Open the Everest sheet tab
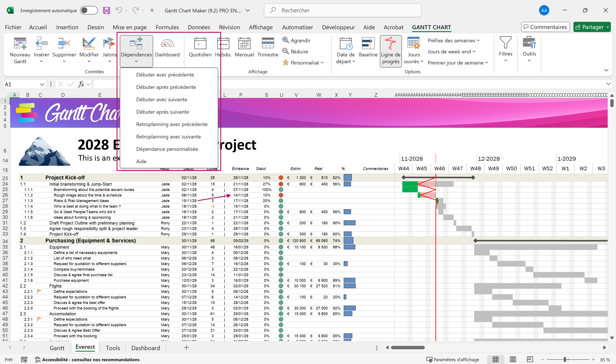Screen dimensions: 616x364 [x=85, y=347]
